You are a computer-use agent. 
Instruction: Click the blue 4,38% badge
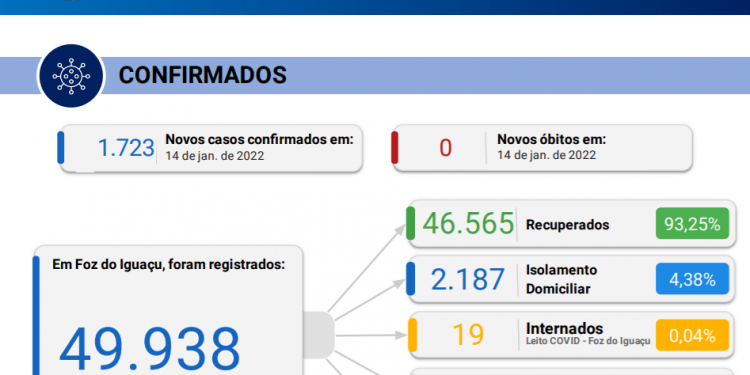click(x=692, y=279)
